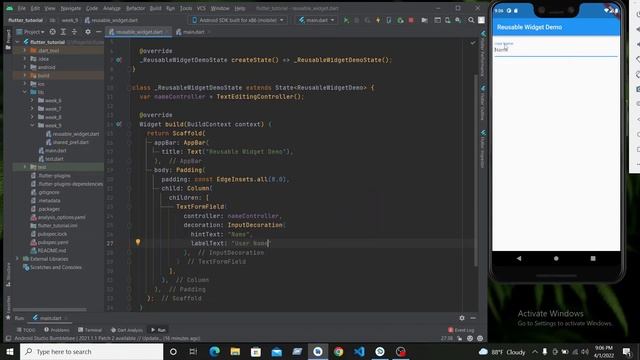Open the File menu
Image resolution: width=640 pixels, height=360 pixels.
22,8
